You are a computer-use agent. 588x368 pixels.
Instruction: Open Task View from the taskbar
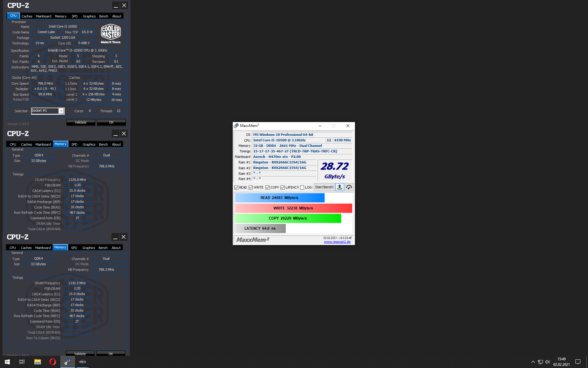pyautogui.click(x=22, y=362)
